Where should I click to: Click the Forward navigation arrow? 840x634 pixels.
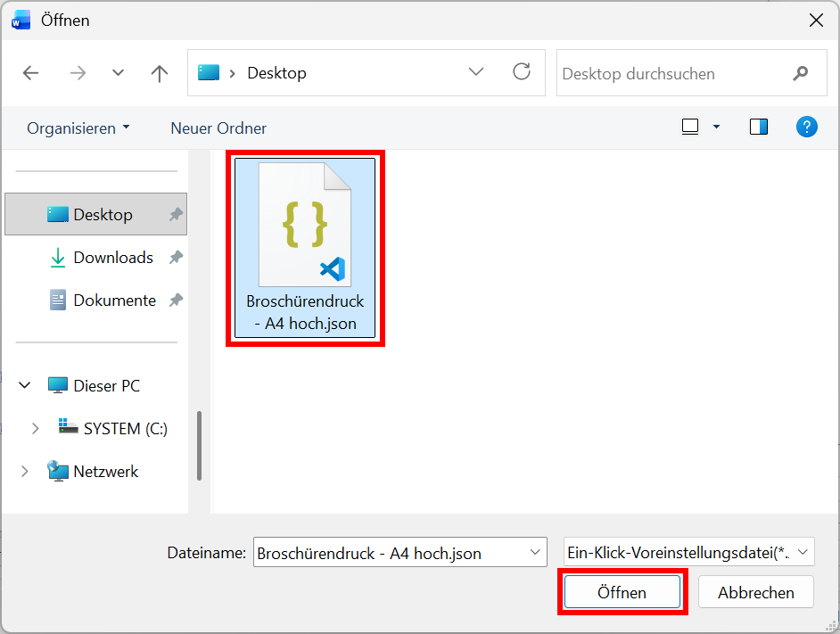click(78, 73)
